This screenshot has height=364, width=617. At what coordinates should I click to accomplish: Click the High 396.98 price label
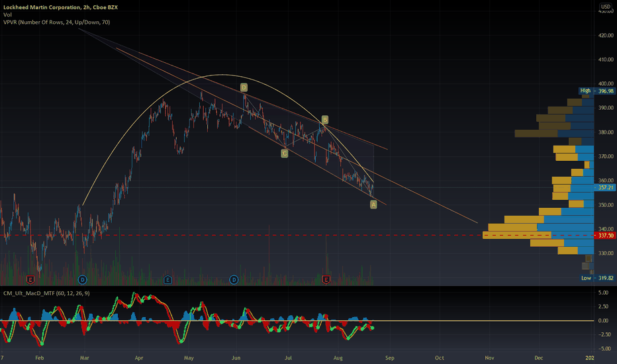pyautogui.click(x=596, y=91)
